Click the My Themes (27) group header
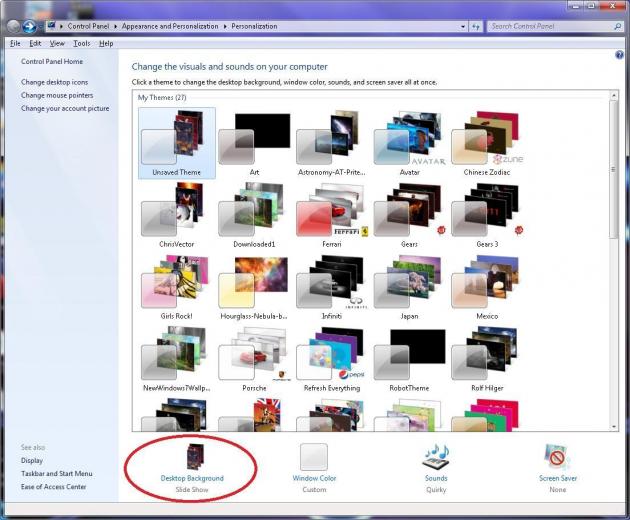Image resolution: width=630 pixels, height=520 pixels. point(162,98)
